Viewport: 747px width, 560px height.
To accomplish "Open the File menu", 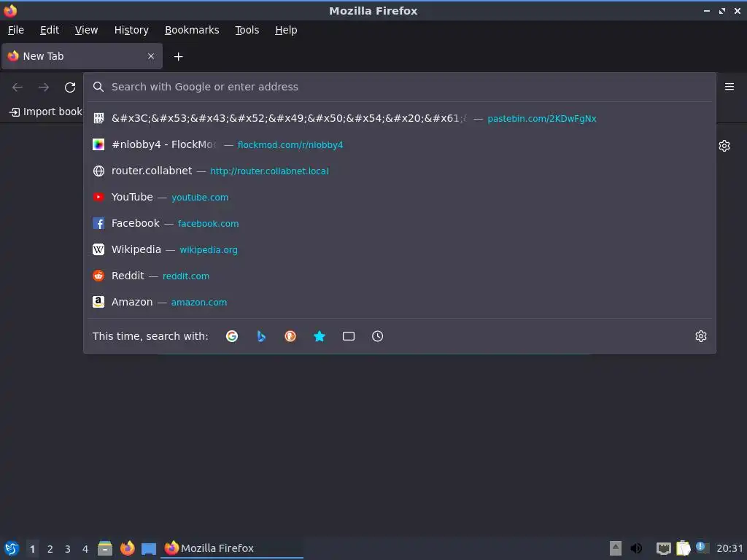I will click(16, 30).
